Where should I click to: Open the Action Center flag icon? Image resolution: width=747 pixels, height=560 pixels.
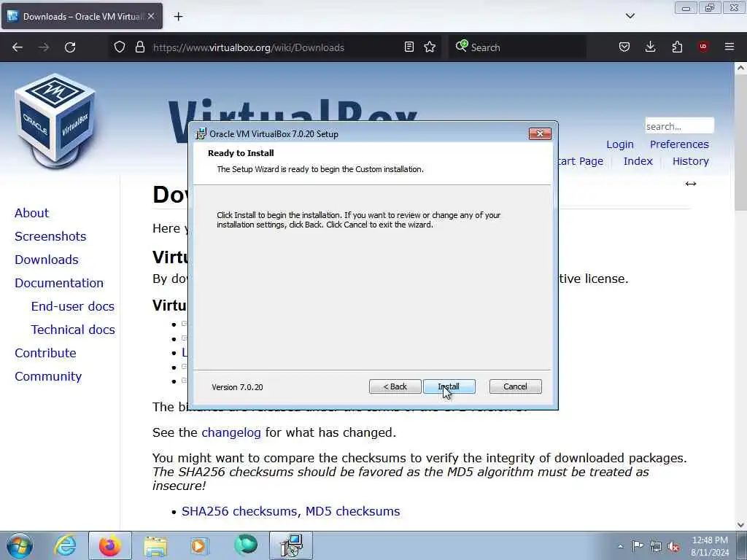tap(638, 545)
